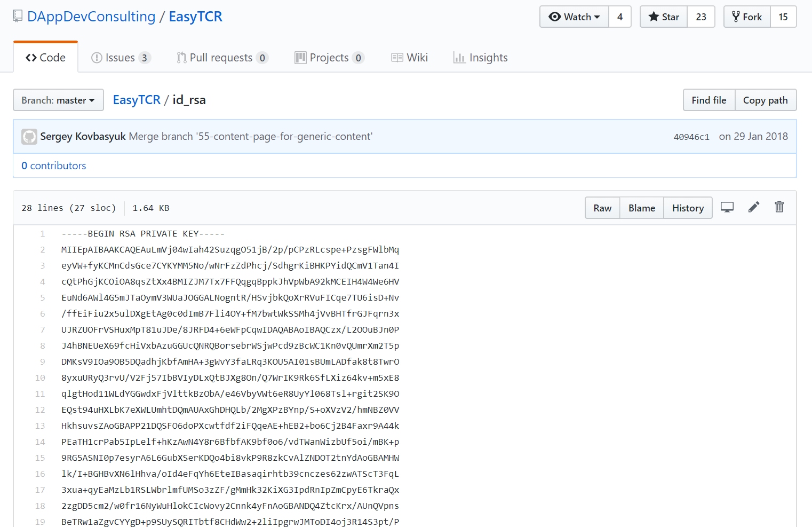Open EasyTCR repository title link
Screen dimensions: 812x527
196,17
